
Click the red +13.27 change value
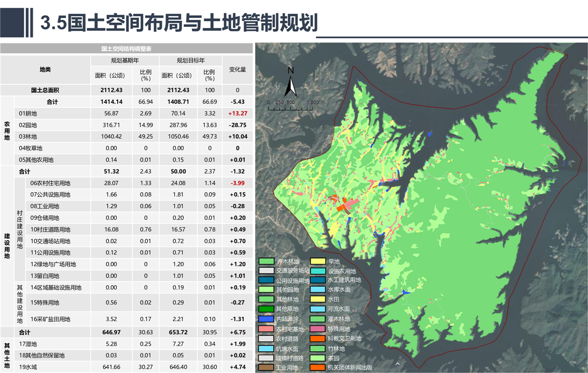click(238, 113)
